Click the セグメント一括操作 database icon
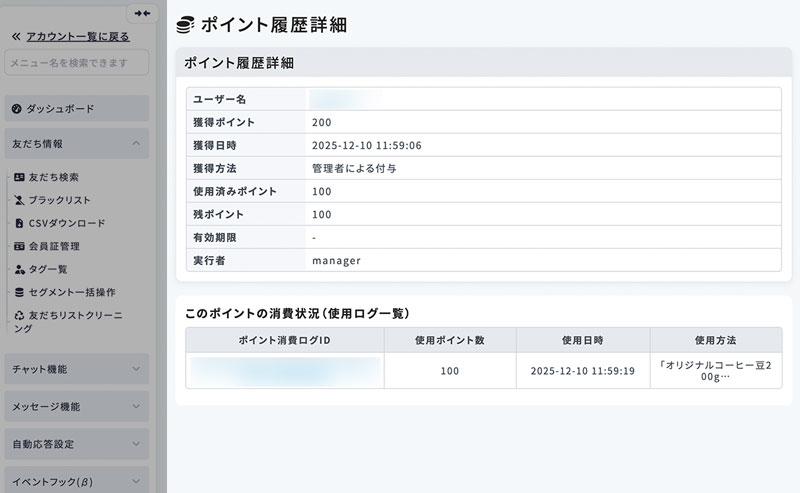This screenshot has height=493, width=800. pyautogui.click(x=19, y=292)
